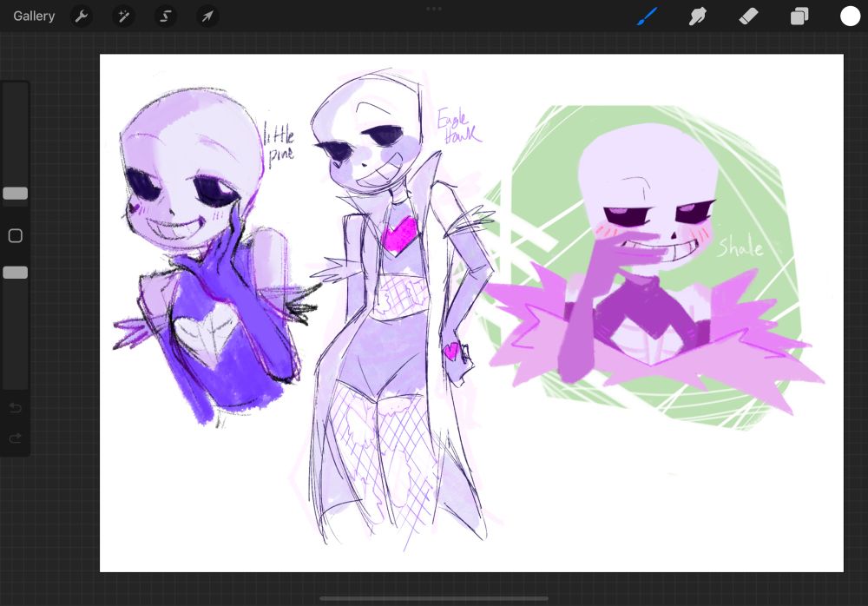Image resolution: width=868 pixels, height=606 pixels.
Task: Tap the 'Shale' handwritten label
Action: pyautogui.click(x=740, y=246)
